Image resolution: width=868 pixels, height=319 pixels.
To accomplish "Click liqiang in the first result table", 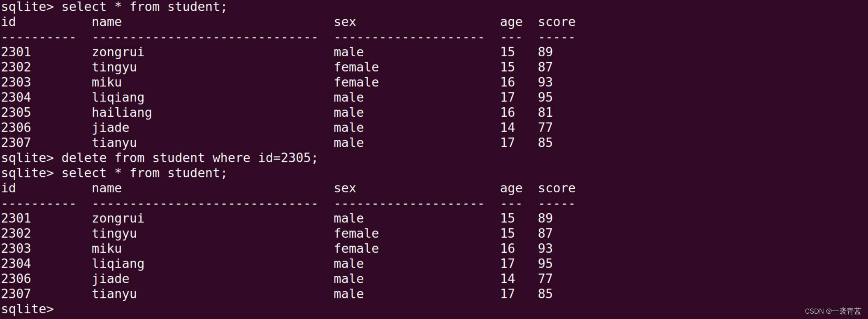I will [x=118, y=97].
